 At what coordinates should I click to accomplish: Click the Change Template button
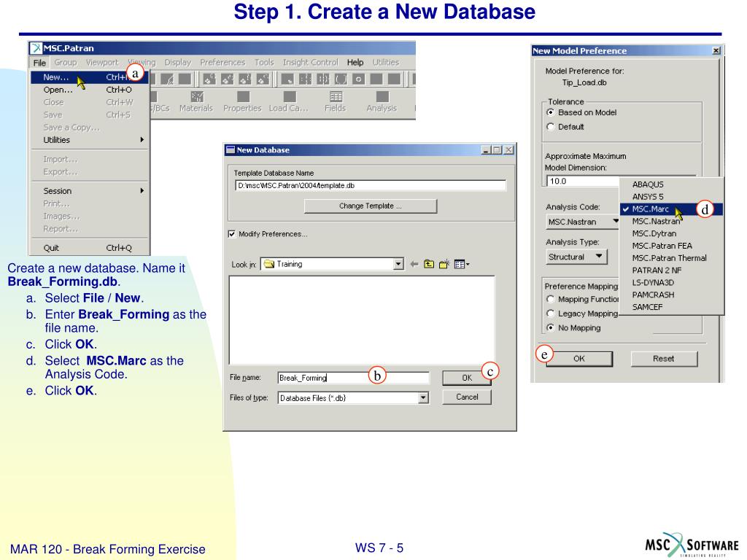pos(370,206)
